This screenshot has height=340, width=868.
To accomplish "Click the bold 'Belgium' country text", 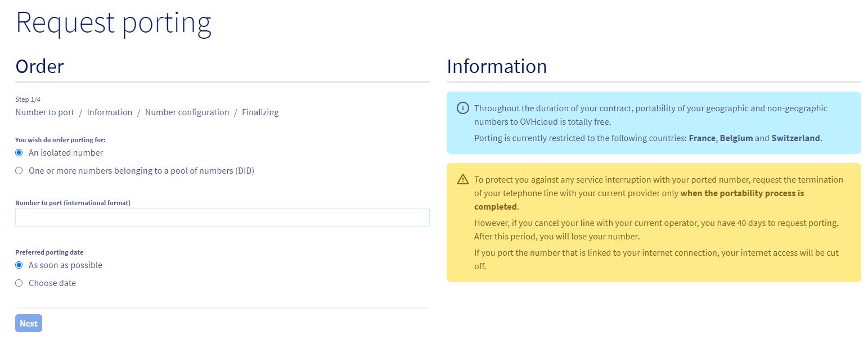I will tap(736, 138).
